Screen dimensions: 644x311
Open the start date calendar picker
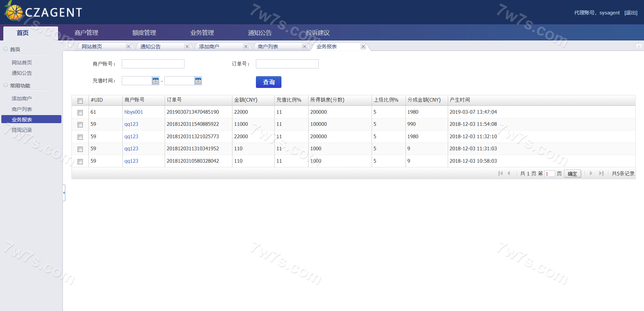[x=156, y=81]
